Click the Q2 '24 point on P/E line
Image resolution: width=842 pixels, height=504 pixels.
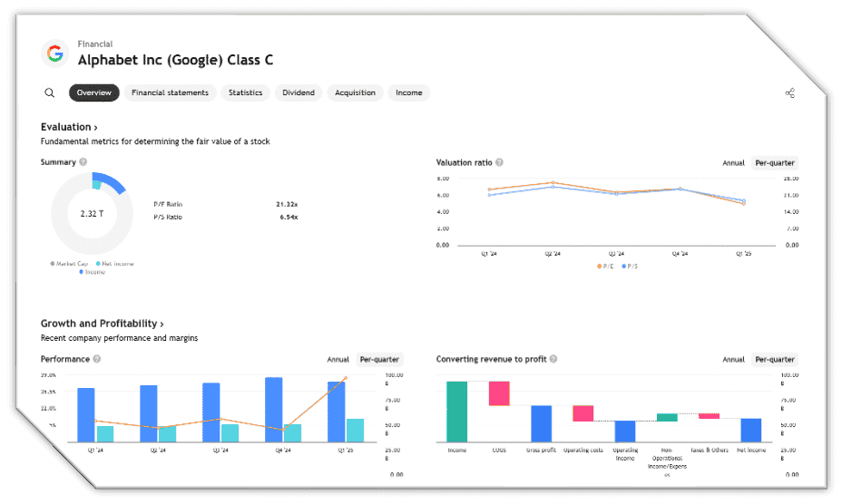[x=553, y=183]
